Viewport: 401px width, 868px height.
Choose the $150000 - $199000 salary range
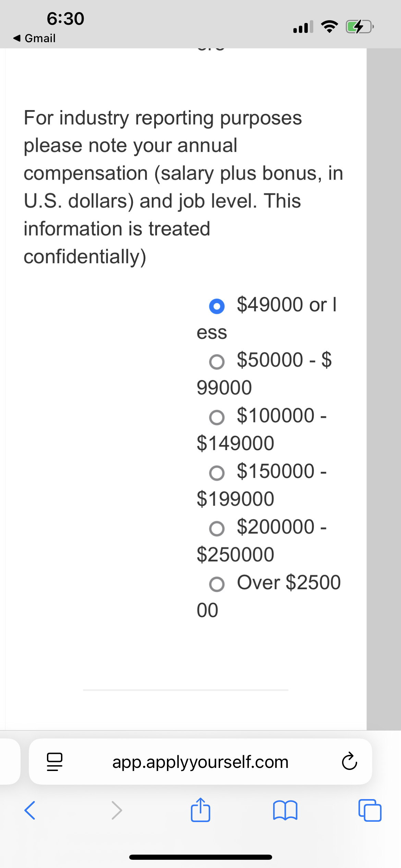[x=217, y=473]
